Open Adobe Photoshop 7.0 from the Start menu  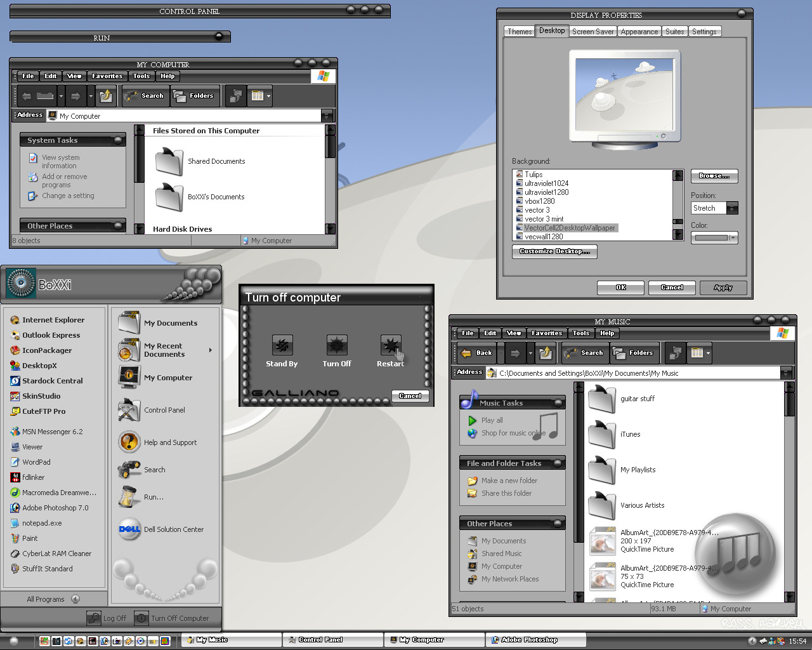(49, 508)
